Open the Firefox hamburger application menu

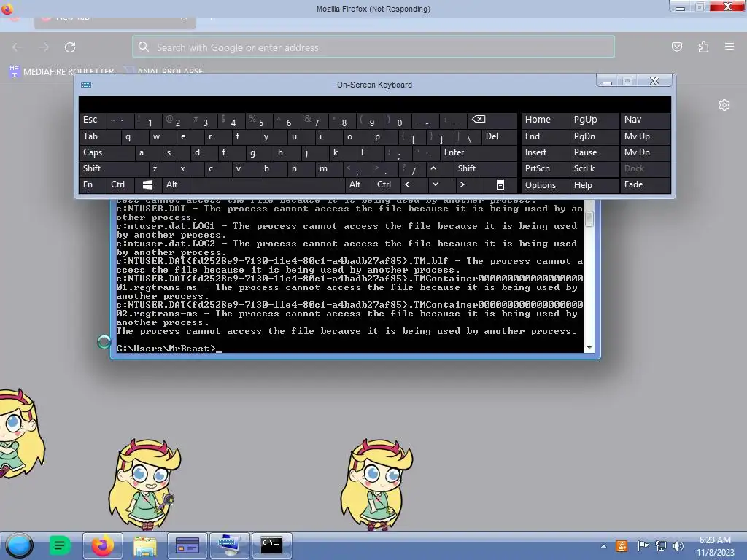tap(729, 47)
